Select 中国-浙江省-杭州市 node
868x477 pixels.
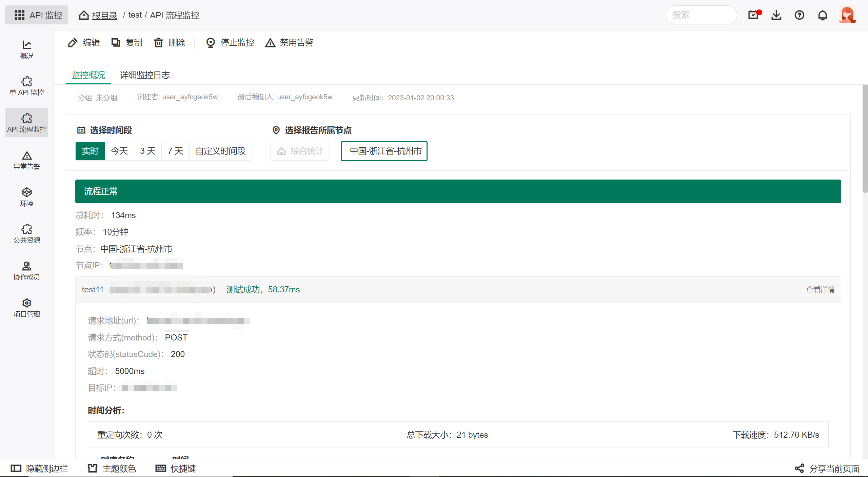[384, 151]
